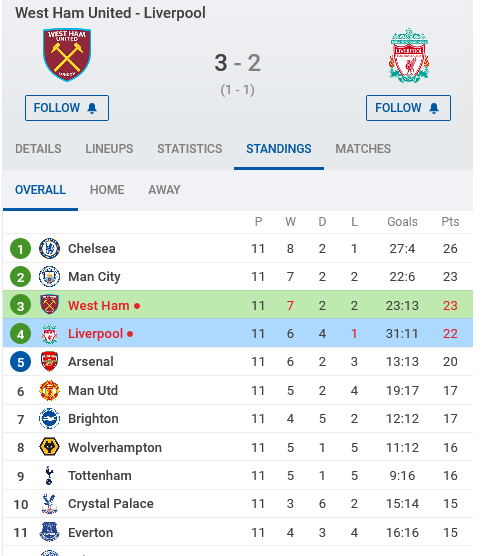
Task: Go to the Statistics tab
Action: [190, 149]
